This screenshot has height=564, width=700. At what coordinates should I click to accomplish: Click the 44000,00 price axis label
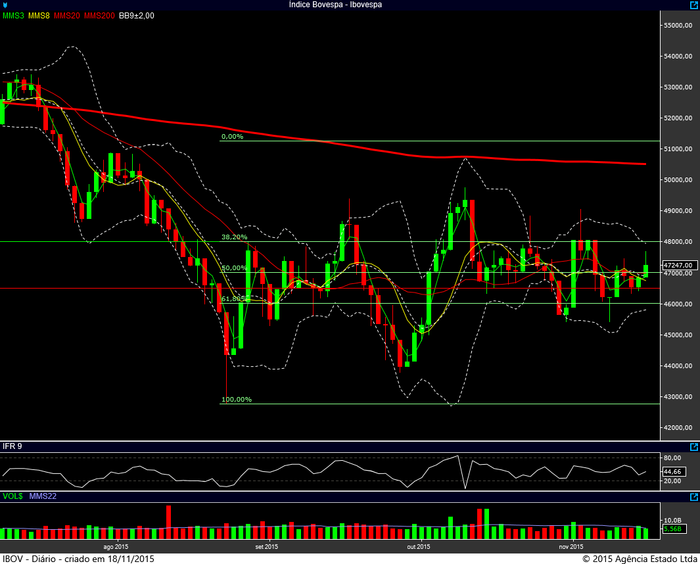(678, 366)
